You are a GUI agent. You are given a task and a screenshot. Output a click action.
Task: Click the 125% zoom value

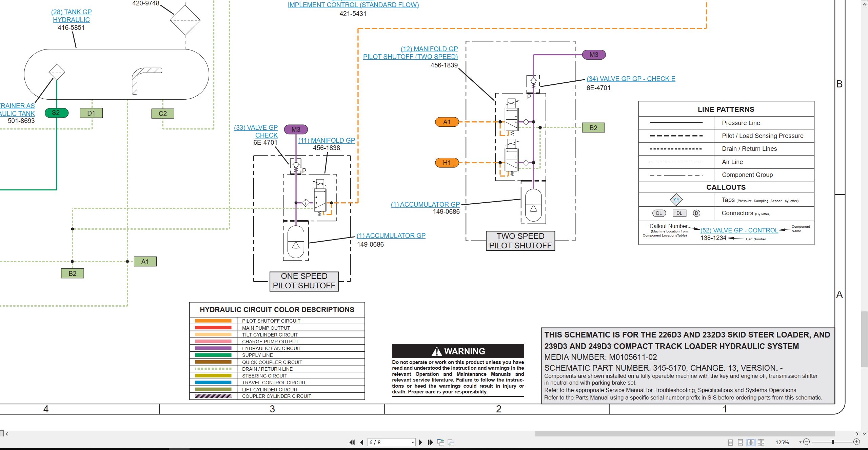pyautogui.click(x=782, y=442)
